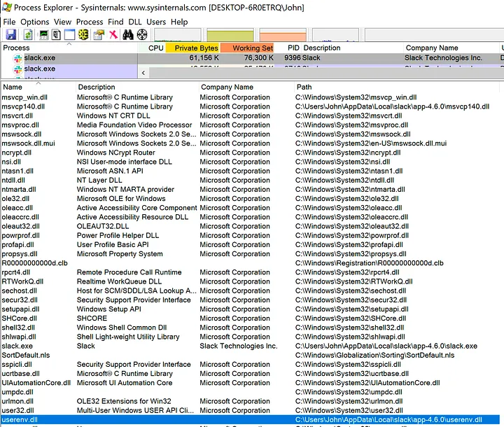Open the Options menu
Image resolution: width=504 pixels, height=427 pixels.
[x=35, y=22]
